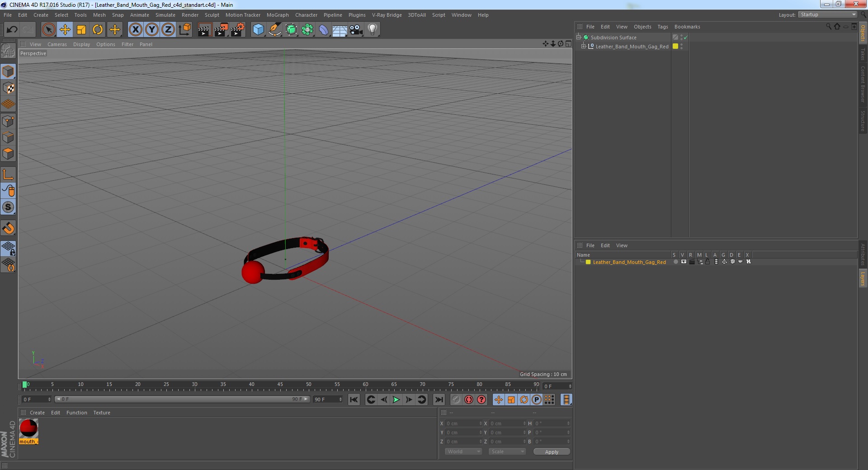Click the timeline range slider bar
This screenshot has width=868, height=470.
pos(182,399)
